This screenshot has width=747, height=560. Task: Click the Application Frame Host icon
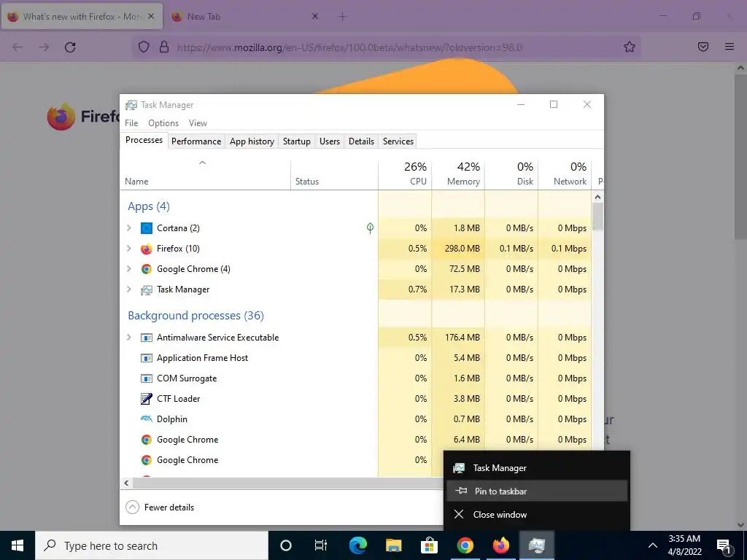click(x=146, y=358)
